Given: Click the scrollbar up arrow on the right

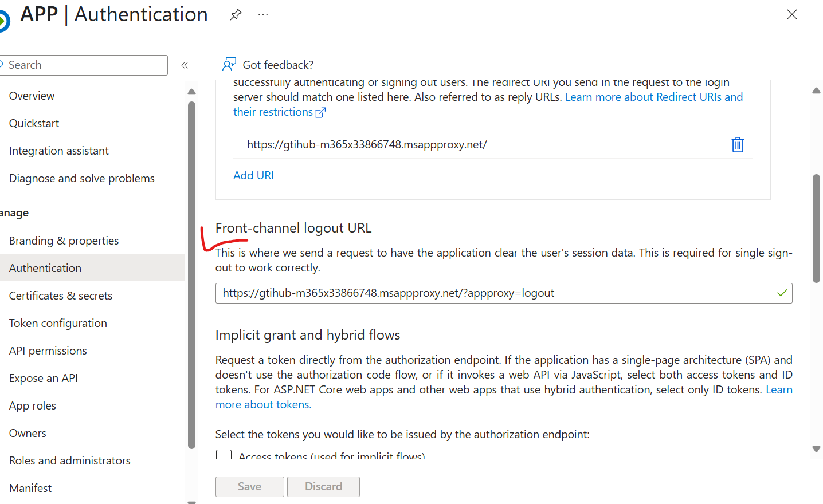Looking at the screenshot, I should tap(816, 90).
